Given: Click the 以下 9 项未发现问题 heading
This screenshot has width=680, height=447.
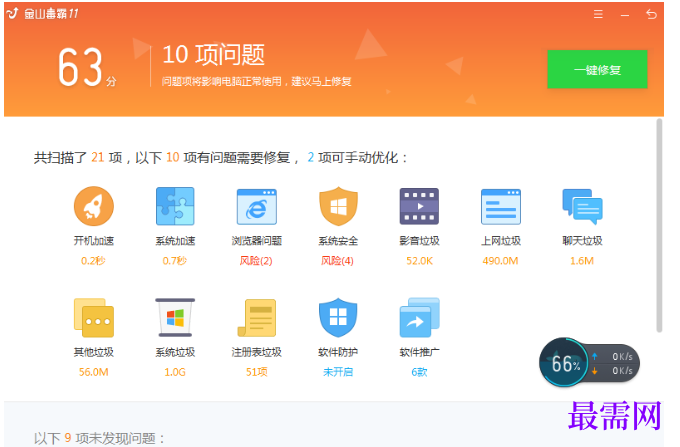Looking at the screenshot, I should 99,438.
